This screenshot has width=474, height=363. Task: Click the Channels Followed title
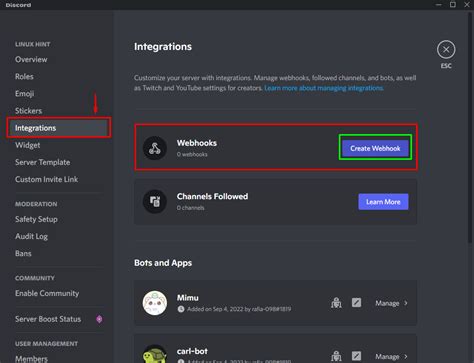click(x=212, y=196)
